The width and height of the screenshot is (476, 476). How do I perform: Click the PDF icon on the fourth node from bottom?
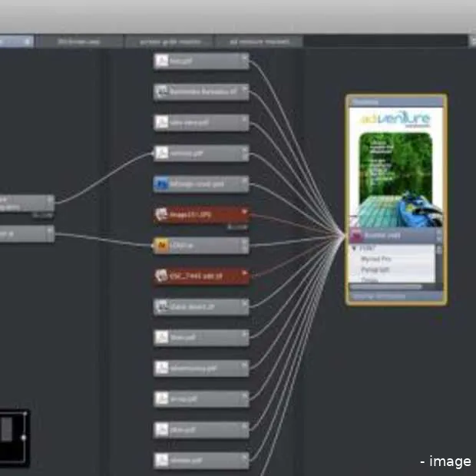coord(162,368)
